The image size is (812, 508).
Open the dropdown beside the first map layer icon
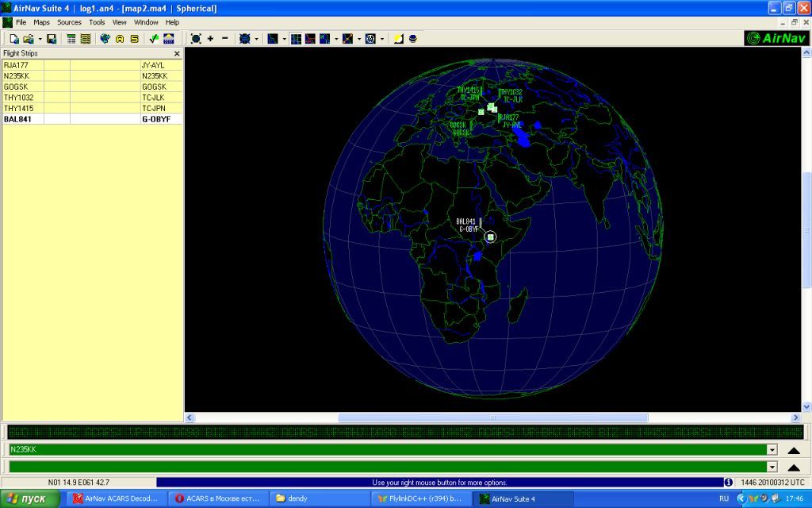pos(284,40)
